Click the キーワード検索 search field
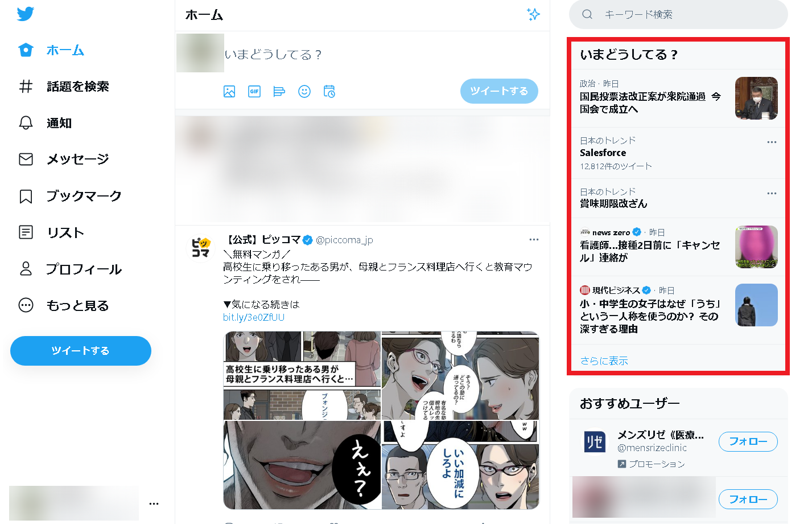 pos(678,14)
